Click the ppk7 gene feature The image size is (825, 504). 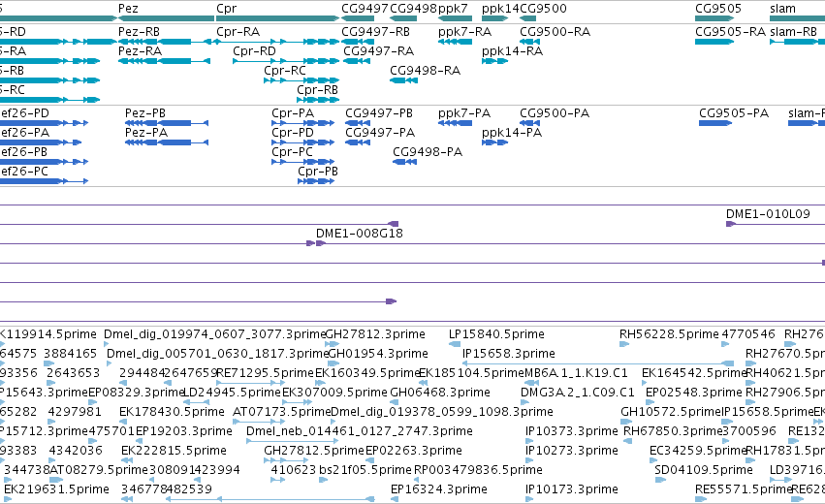[x=455, y=18]
